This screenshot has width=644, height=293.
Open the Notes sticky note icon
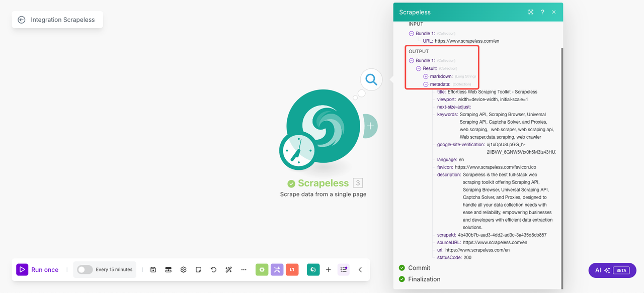click(199, 270)
